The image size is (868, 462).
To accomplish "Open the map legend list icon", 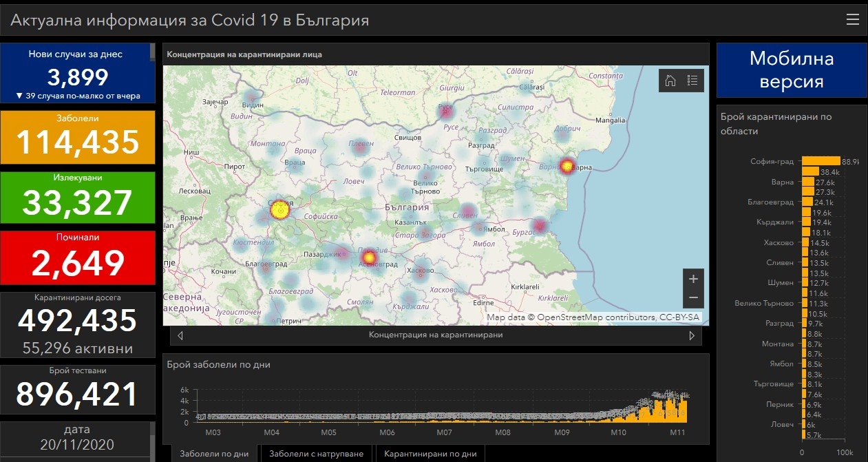I will click(692, 81).
